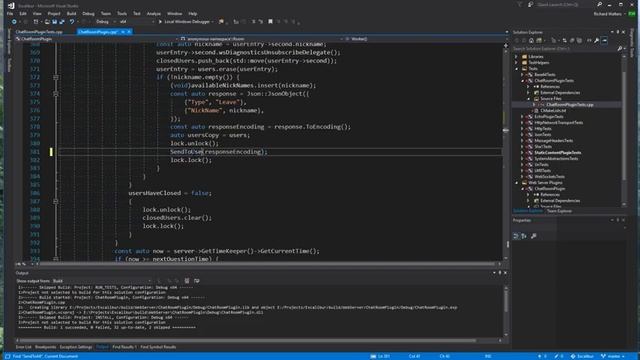Open the Build menu
The image size is (640, 360).
click(x=71, y=13)
